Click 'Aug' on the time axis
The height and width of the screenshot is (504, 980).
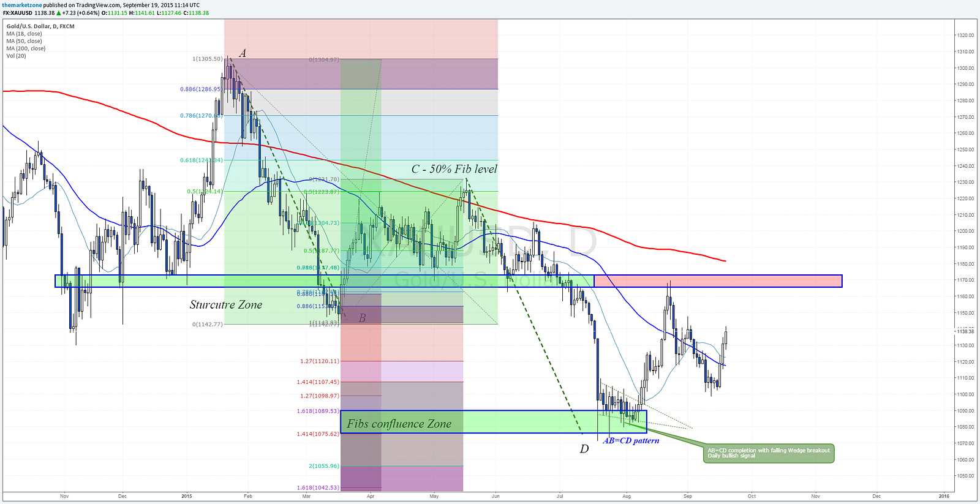(x=627, y=496)
